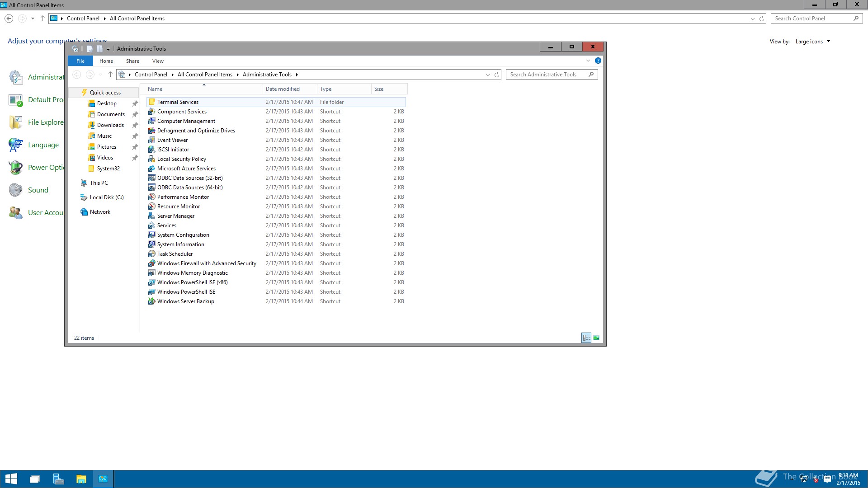The width and height of the screenshot is (868, 488).
Task: Open the Terminal Services folder icon
Action: (x=152, y=102)
